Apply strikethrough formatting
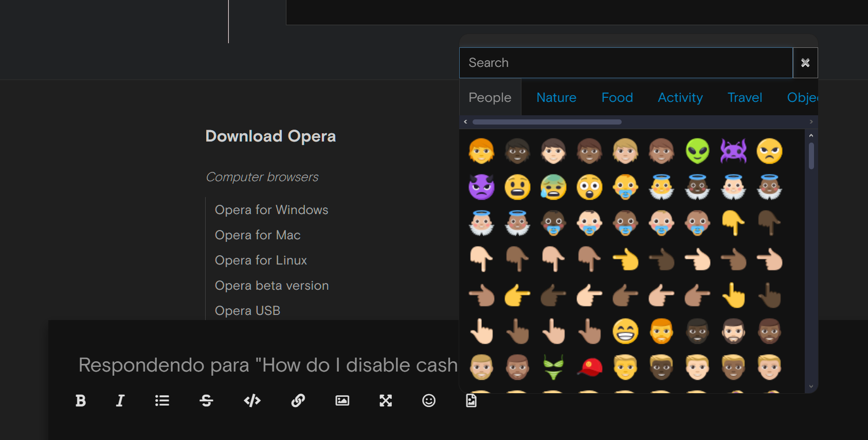This screenshot has height=440, width=868. [206, 400]
